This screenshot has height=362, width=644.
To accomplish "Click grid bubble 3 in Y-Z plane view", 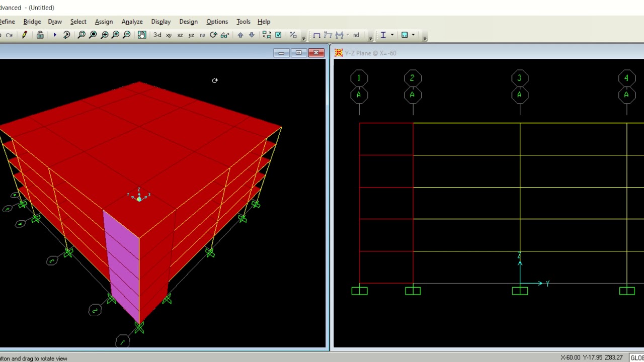I will click(520, 78).
